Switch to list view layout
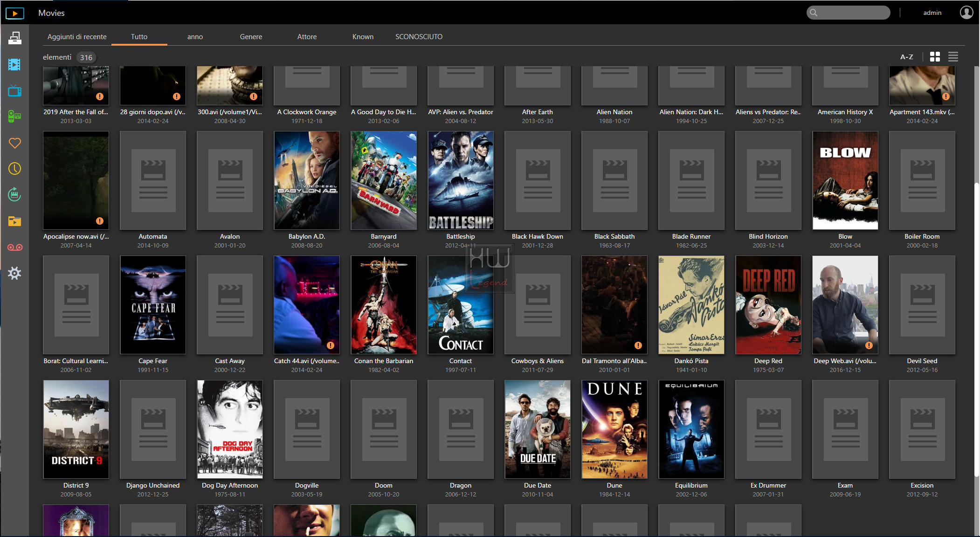The width and height of the screenshot is (980, 537). point(953,57)
